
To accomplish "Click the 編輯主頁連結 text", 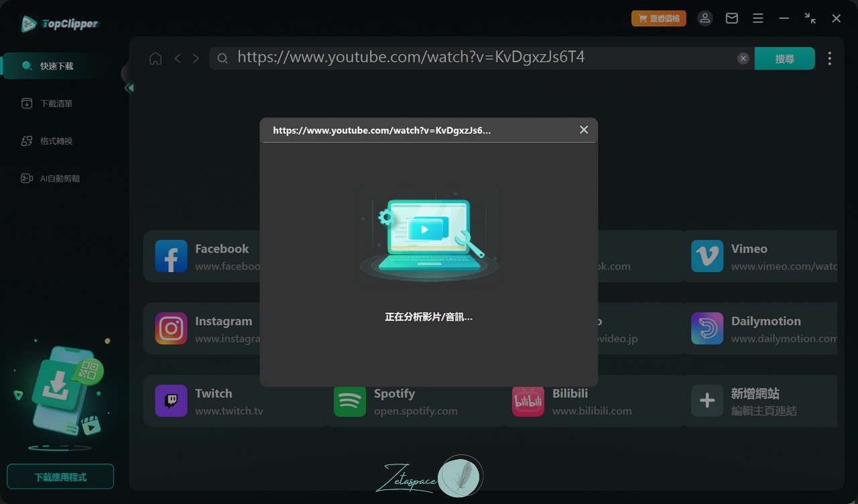I will (x=764, y=411).
